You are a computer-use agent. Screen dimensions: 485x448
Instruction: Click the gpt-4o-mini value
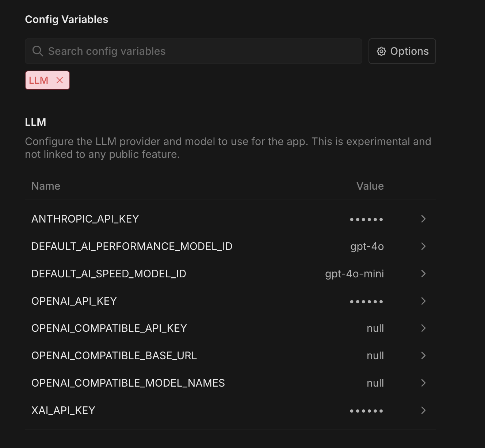[x=354, y=274]
